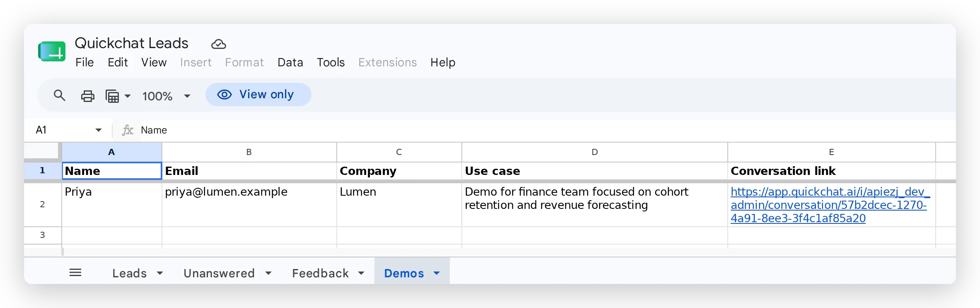Select column B header

249,152
